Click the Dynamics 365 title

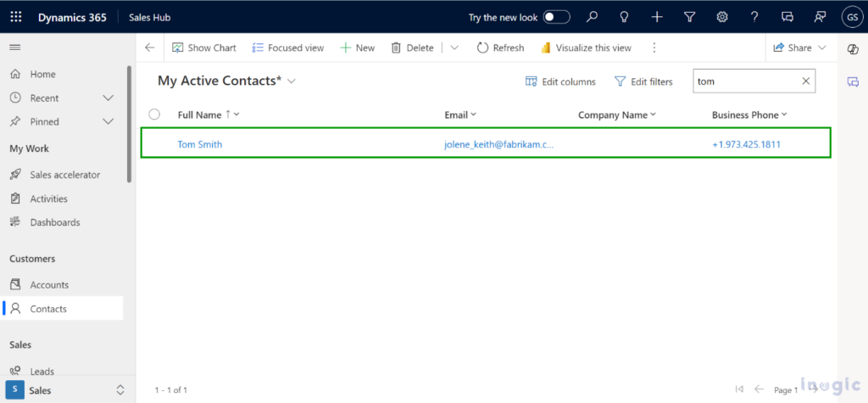coord(72,17)
